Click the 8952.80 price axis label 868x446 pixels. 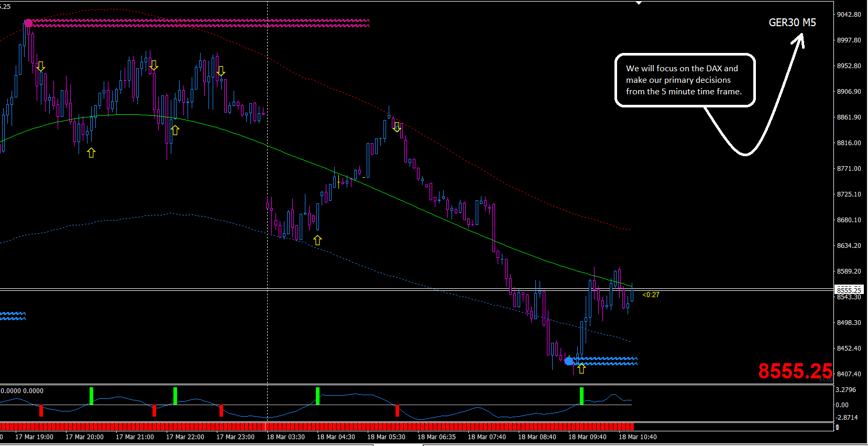pos(849,66)
